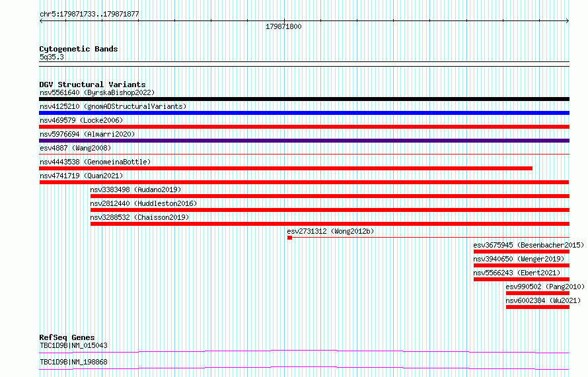Open esv990502 (Pang2010) variant label
The width and height of the screenshot is (588, 377).
pyautogui.click(x=545, y=287)
